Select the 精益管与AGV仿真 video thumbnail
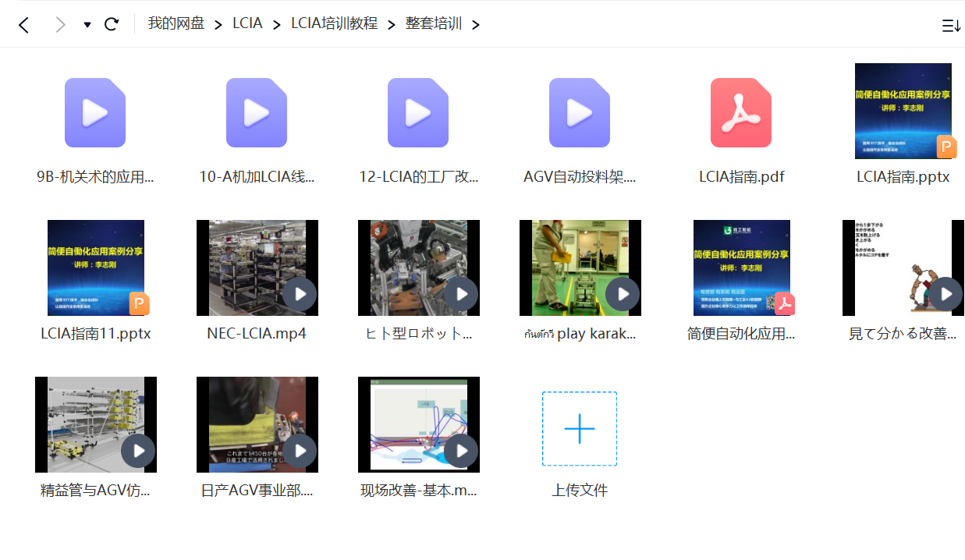The height and width of the screenshot is (560, 965). click(x=95, y=425)
